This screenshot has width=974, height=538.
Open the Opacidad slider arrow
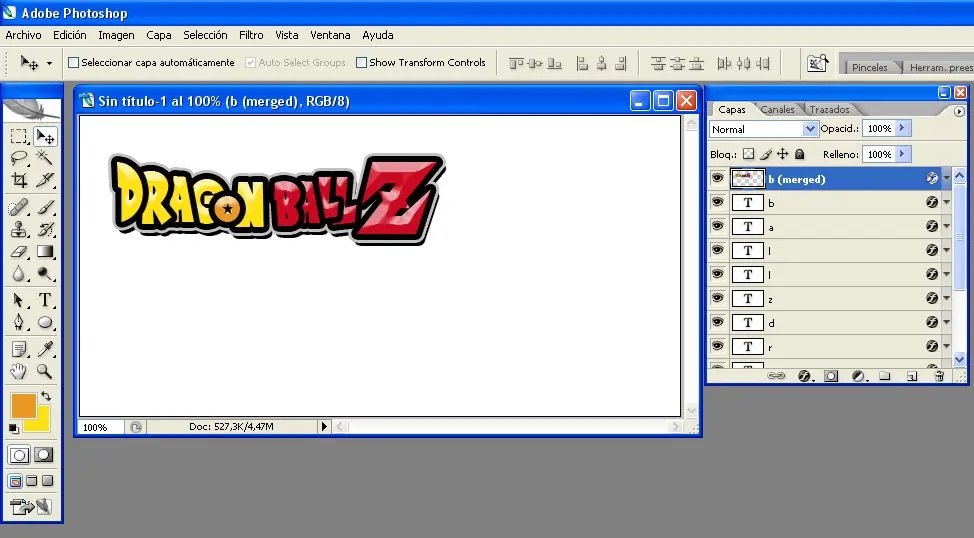(x=902, y=128)
